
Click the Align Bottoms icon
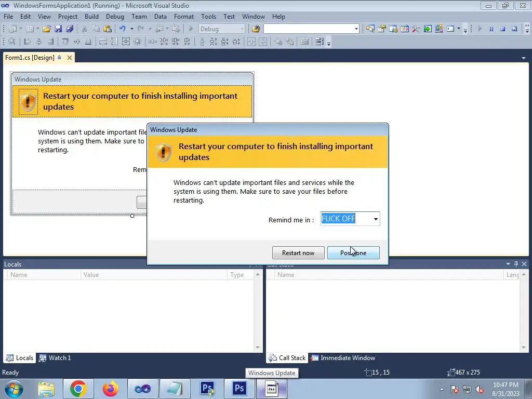click(x=88, y=42)
